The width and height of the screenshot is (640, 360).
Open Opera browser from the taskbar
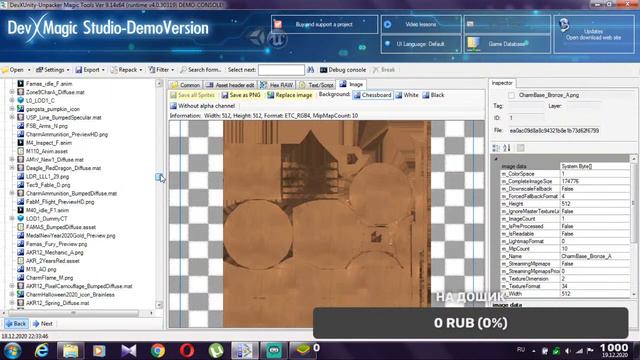(x=187, y=351)
